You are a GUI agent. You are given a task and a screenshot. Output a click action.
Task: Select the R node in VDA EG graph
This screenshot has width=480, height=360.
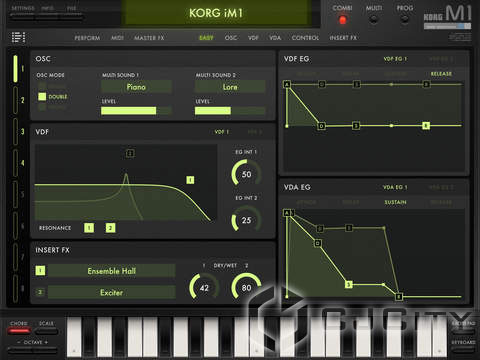pyautogui.click(x=399, y=296)
